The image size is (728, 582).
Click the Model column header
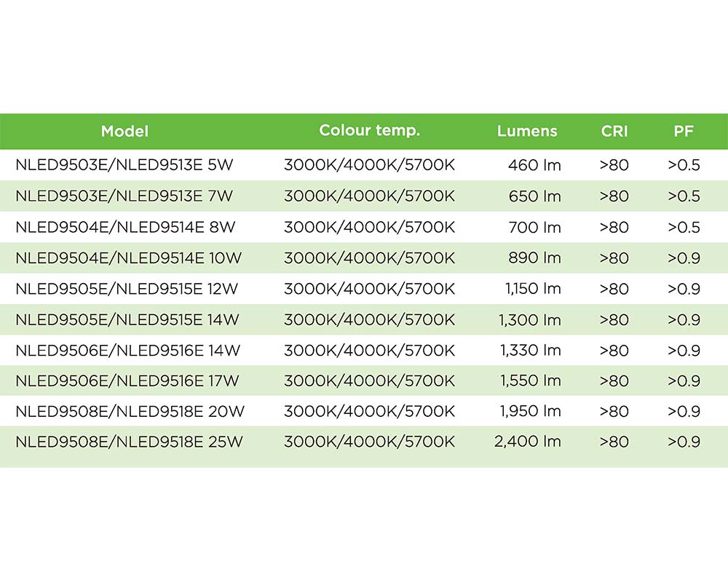(x=124, y=132)
